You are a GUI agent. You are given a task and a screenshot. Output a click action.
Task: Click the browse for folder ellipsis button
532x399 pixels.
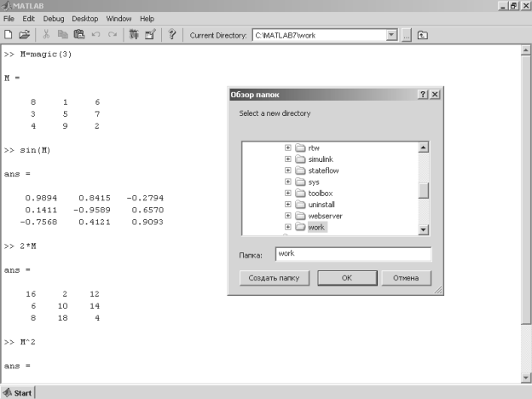click(x=406, y=35)
